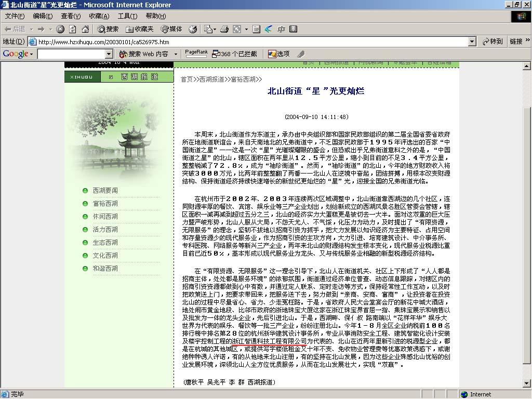Click 西湖报道 in the breadcrumb
Image resolution: width=532 pixels, height=399 pixels.
pyautogui.click(x=212, y=79)
